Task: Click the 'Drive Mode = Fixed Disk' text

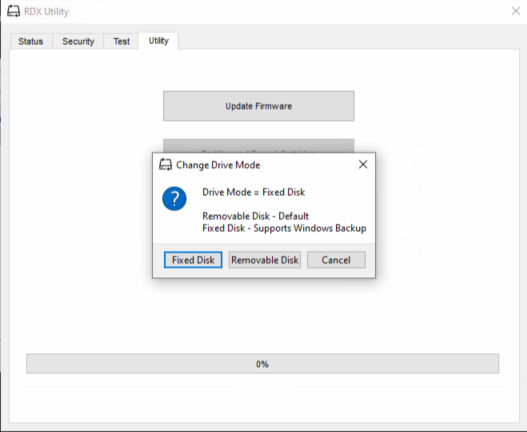Action: [254, 192]
